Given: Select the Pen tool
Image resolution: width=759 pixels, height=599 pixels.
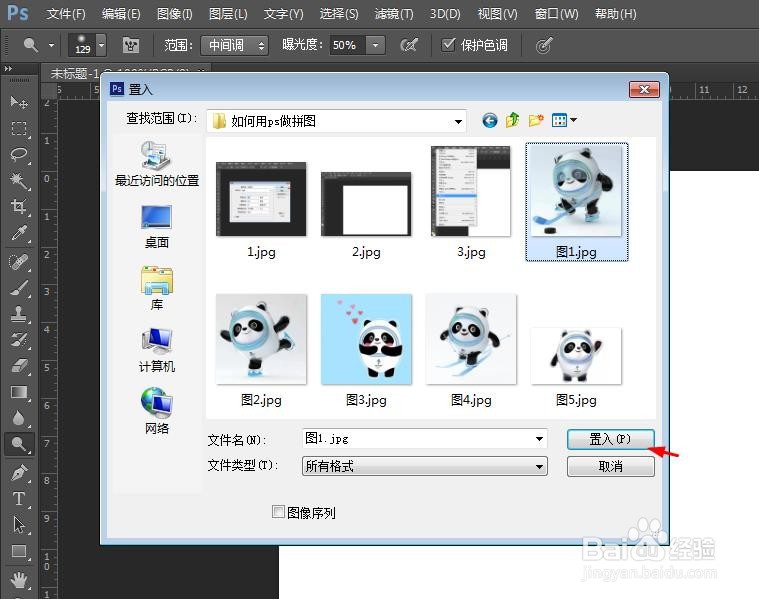Looking at the screenshot, I should coord(19,473).
